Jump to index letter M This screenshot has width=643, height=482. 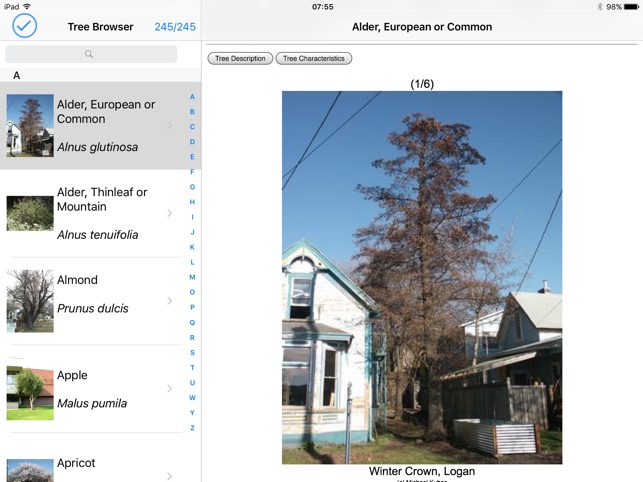192,277
